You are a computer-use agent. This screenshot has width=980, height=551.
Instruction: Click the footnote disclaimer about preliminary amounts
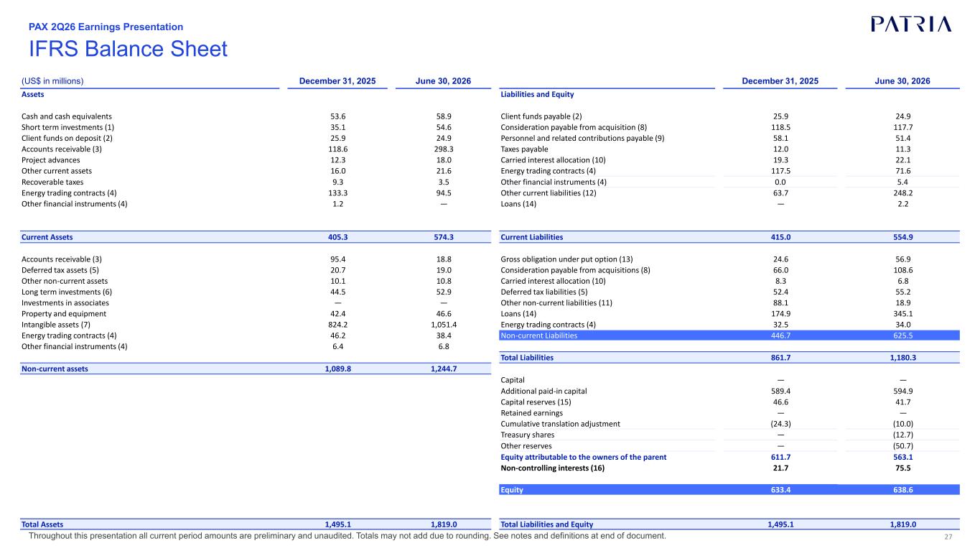click(x=347, y=536)
